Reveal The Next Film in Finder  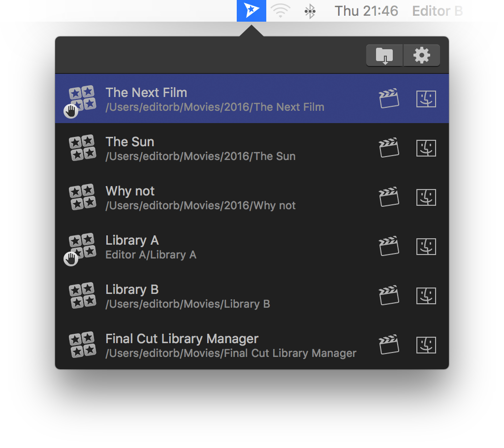(426, 99)
